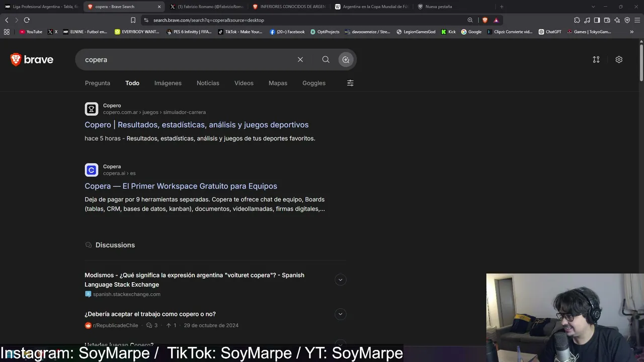The image size is (644, 362).
Task: Open the Copera Primer Workspace Gratuito result
Action: (181, 186)
